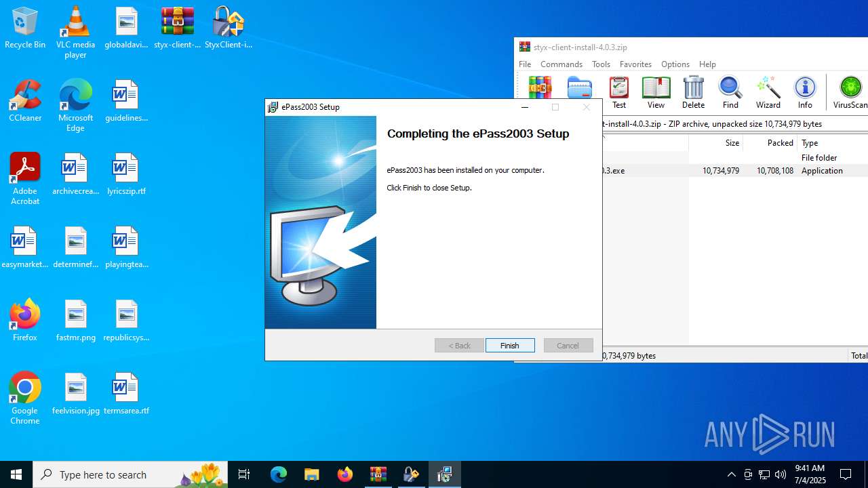Sort WinRAR list by Packed column
The height and width of the screenshot is (488, 868).
(x=770, y=143)
